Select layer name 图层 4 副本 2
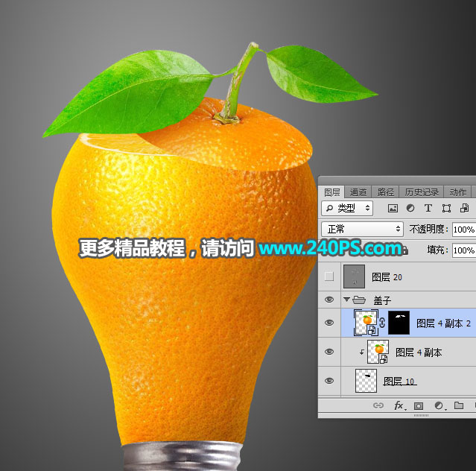Screen dimensions: 476x471 click(443, 323)
